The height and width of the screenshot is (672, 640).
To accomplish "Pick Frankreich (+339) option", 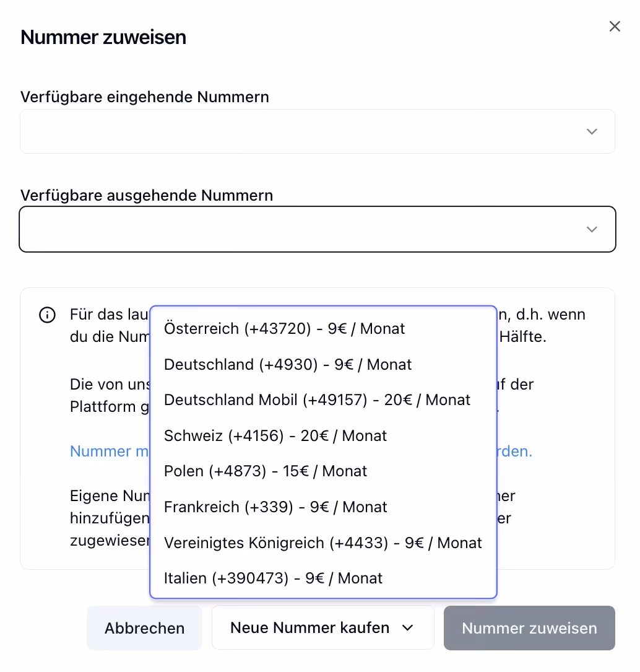I will pos(324,507).
